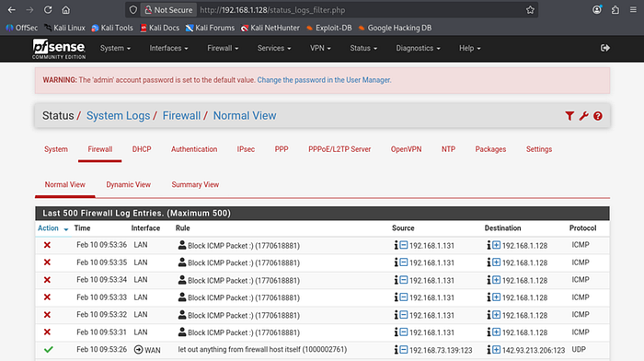The image size is (644, 361).
Task: Follow the Change the password link
Action: click(324, 80)
